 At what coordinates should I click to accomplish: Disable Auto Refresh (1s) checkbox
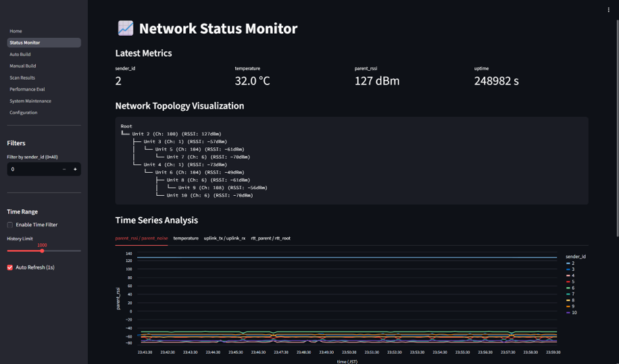tap(10, 267)
